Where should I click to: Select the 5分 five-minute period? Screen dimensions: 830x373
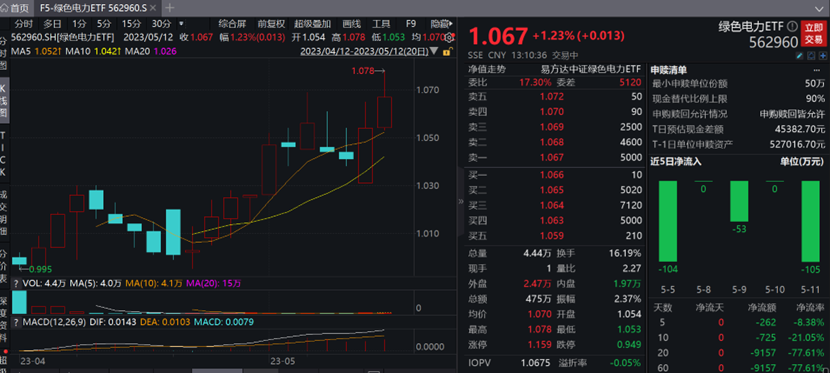pos(104,24)
